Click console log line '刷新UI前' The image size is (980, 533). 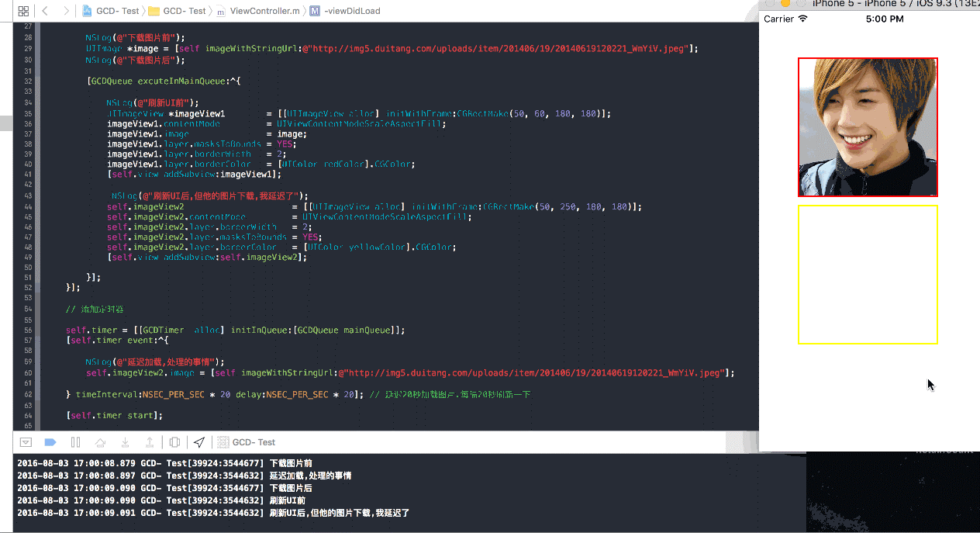[x=162, y=500]
